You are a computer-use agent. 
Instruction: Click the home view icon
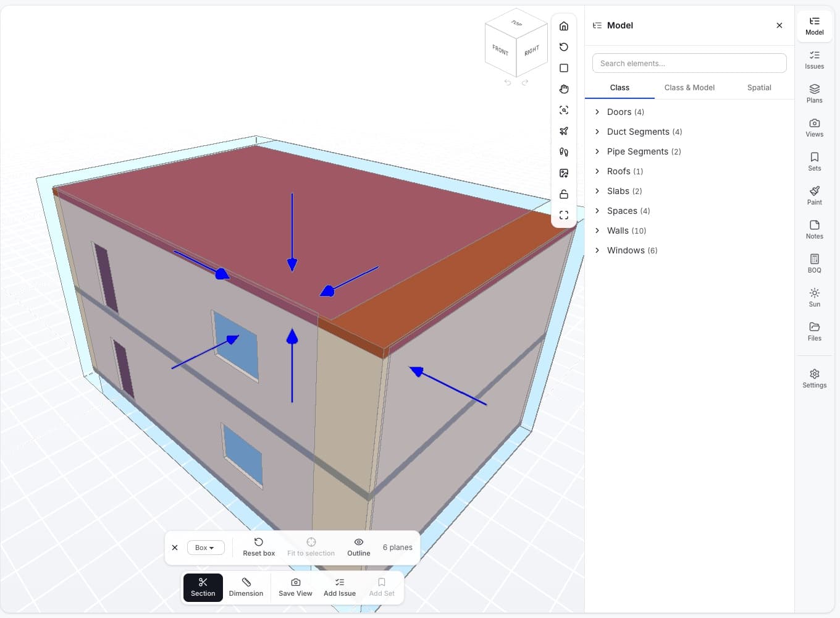pyautogui.click(x=564, y=26)
